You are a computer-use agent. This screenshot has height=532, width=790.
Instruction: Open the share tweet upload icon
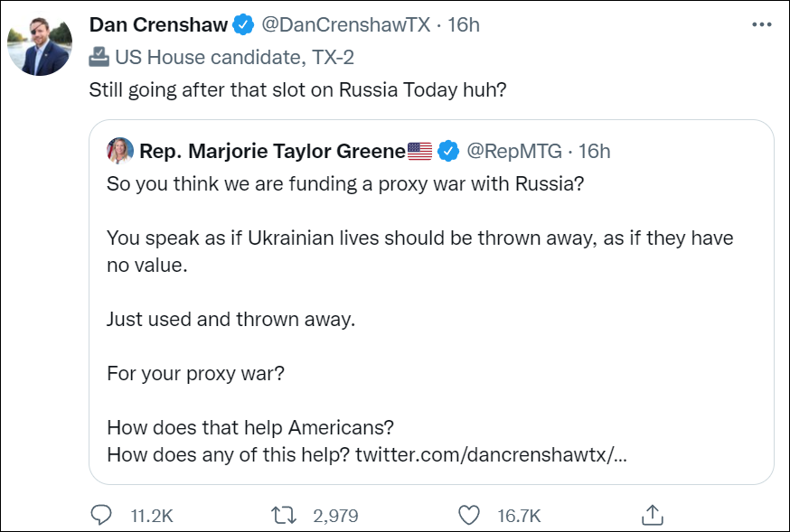pyautogui.click(x=652, y=515)
